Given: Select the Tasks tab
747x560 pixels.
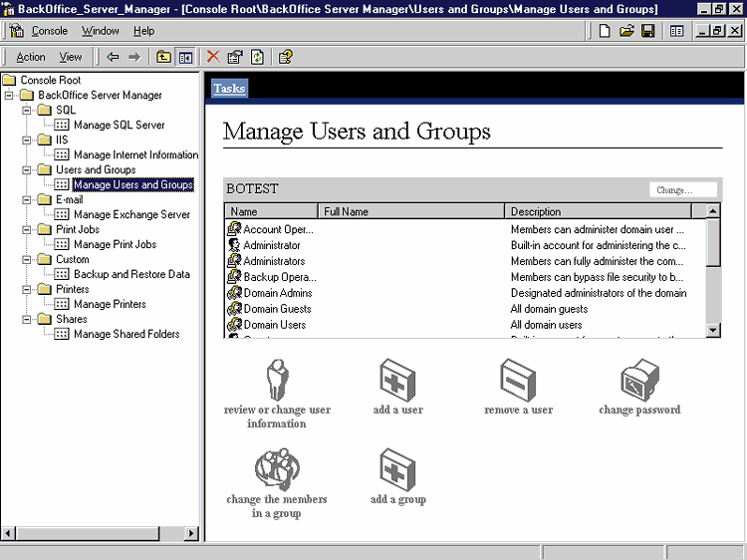Looking at the screenshot, I should tap(229, 88).
